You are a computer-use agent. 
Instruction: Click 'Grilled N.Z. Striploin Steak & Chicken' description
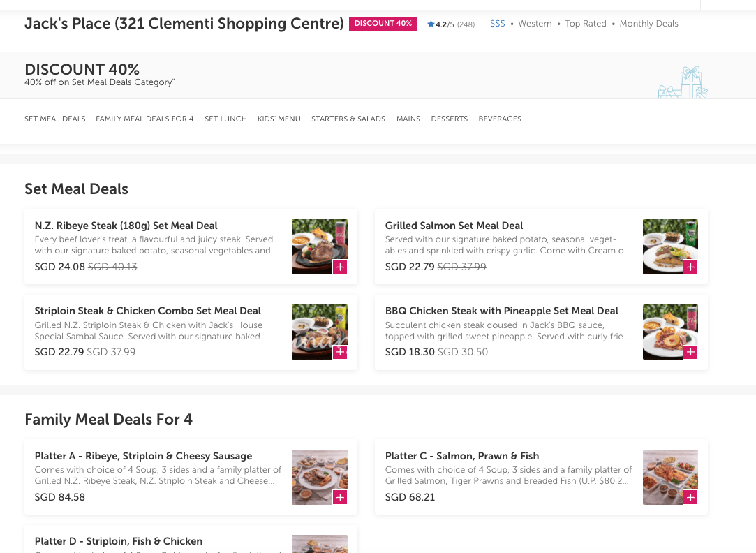[150, 331]
